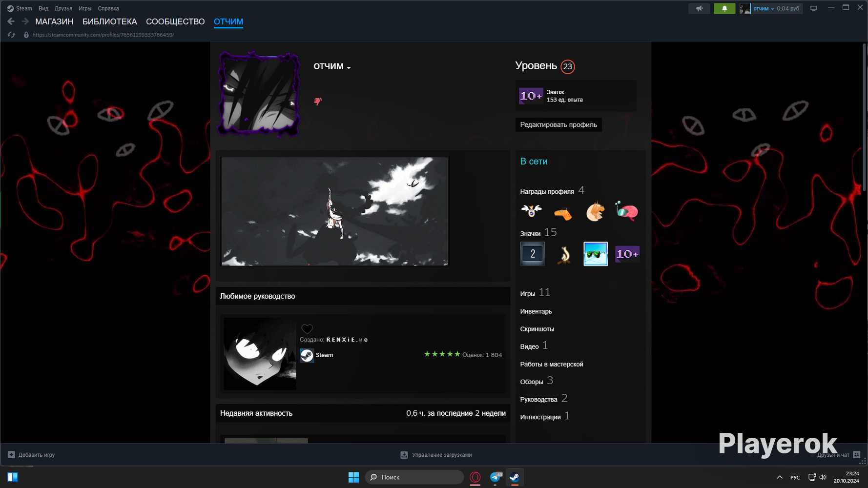Open the Friends and chat icon

[856, 455]
